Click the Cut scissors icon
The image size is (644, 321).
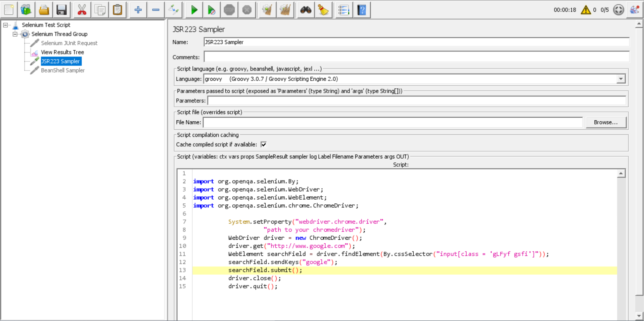82,10
